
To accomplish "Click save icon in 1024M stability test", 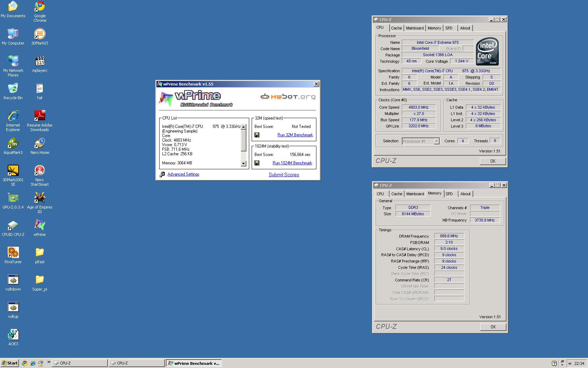I will tap(257, 163).
